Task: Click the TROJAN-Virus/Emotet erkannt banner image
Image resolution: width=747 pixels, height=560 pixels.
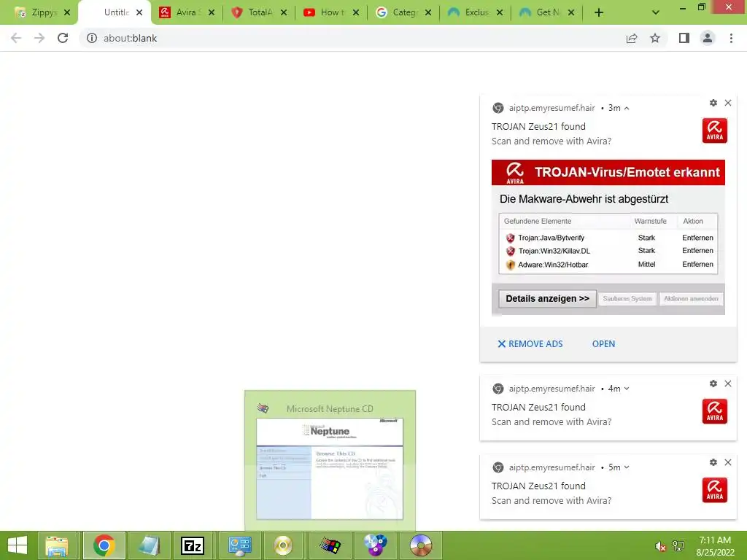Action: [x=608, y=172]
